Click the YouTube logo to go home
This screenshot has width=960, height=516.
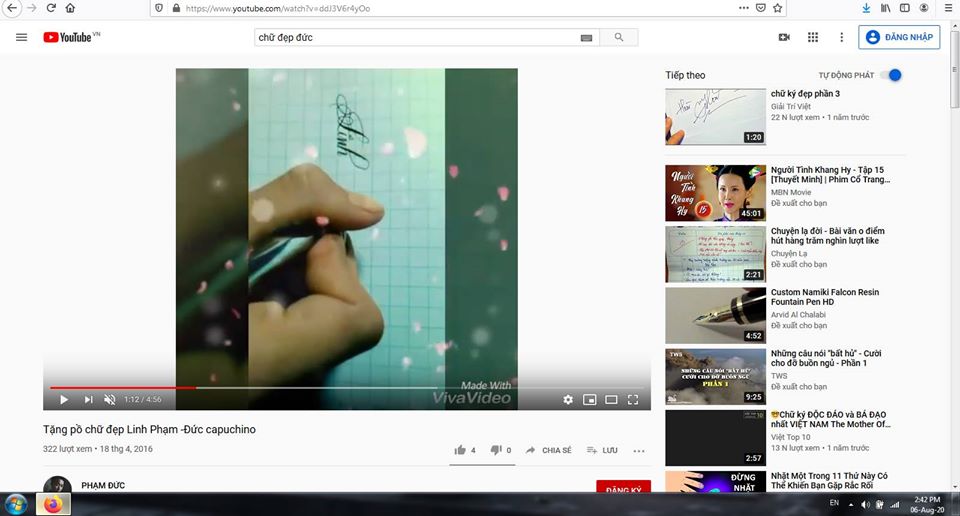tap(68, 38)
